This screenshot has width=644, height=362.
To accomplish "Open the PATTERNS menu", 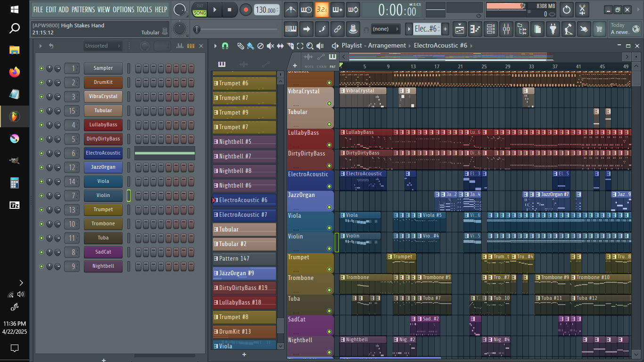I will pos(83,9).
